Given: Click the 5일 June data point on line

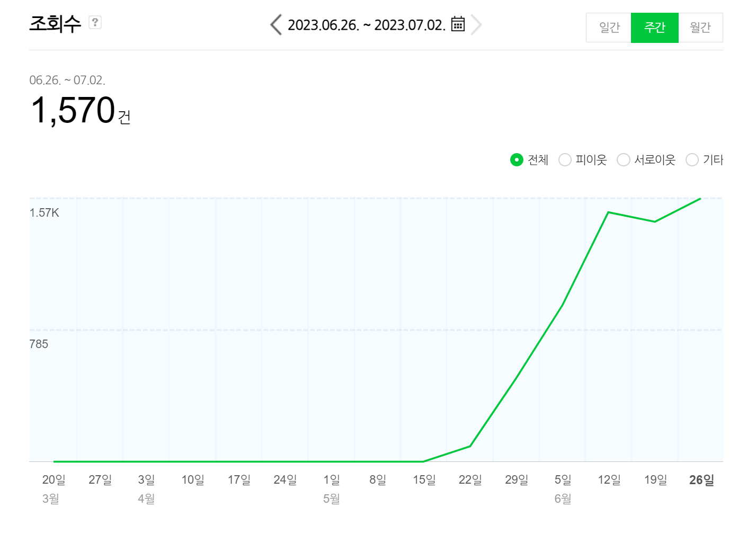Looking at the screenshot, I should click(x=563, y=305).
